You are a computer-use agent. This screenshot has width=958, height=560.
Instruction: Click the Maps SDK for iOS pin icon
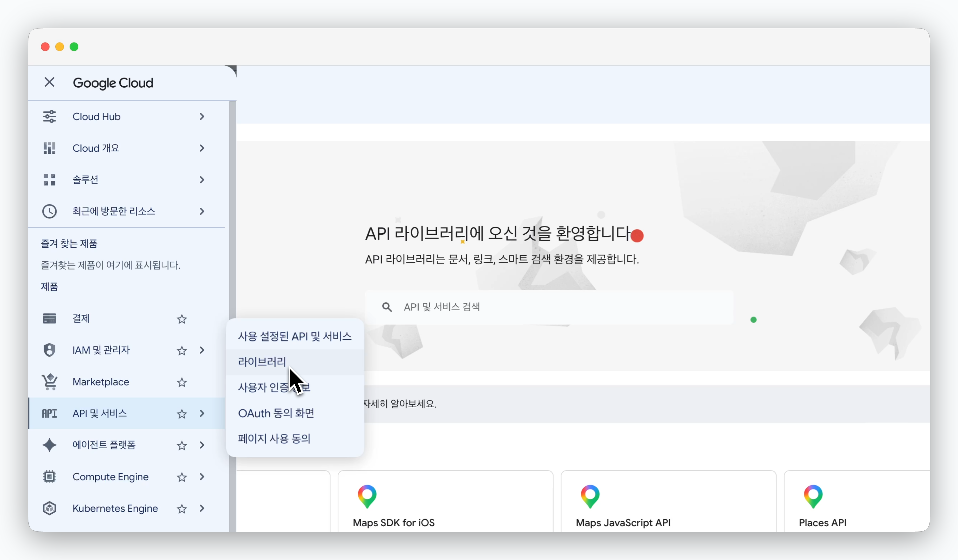(367, 496)
